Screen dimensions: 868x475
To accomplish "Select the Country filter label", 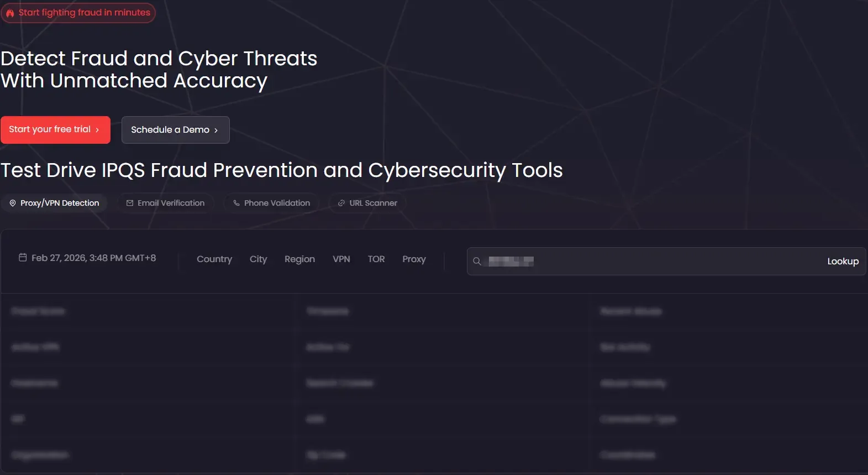I will [x=214, y=259].
